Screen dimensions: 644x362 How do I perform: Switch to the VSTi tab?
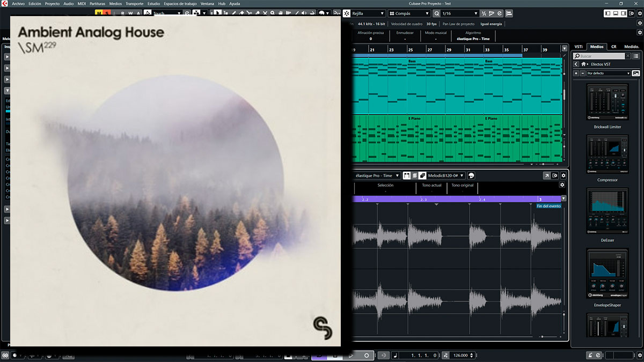[x=579, y=47]
